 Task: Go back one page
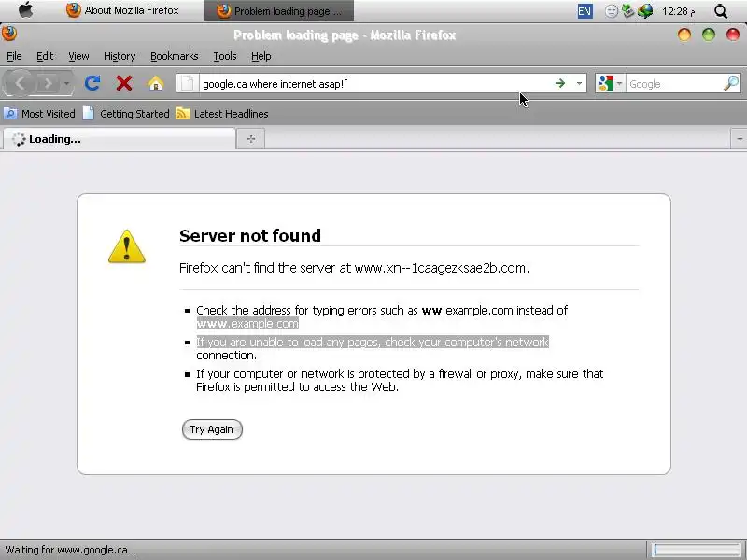tap(20, 83)
